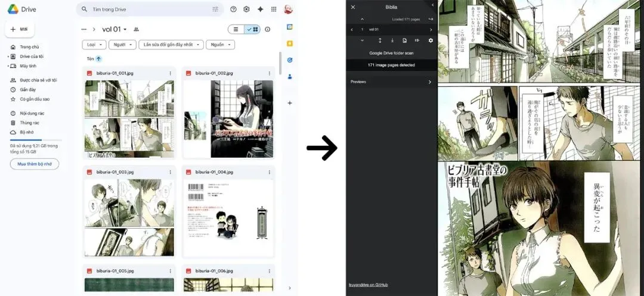Screen dimensions: 644x296
Task: Go to next chapter in reader
Action: 431,30
